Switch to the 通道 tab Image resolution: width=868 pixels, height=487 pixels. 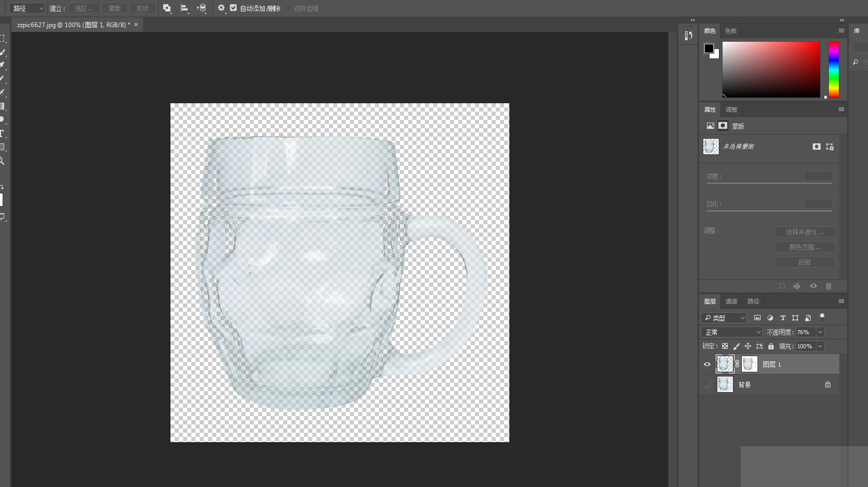click(x=731, y=301)
